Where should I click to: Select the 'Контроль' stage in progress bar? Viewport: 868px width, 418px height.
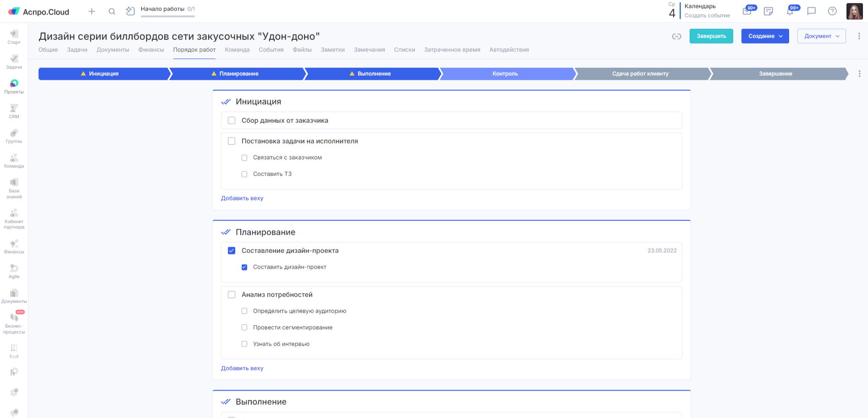[x=505, y=74]
